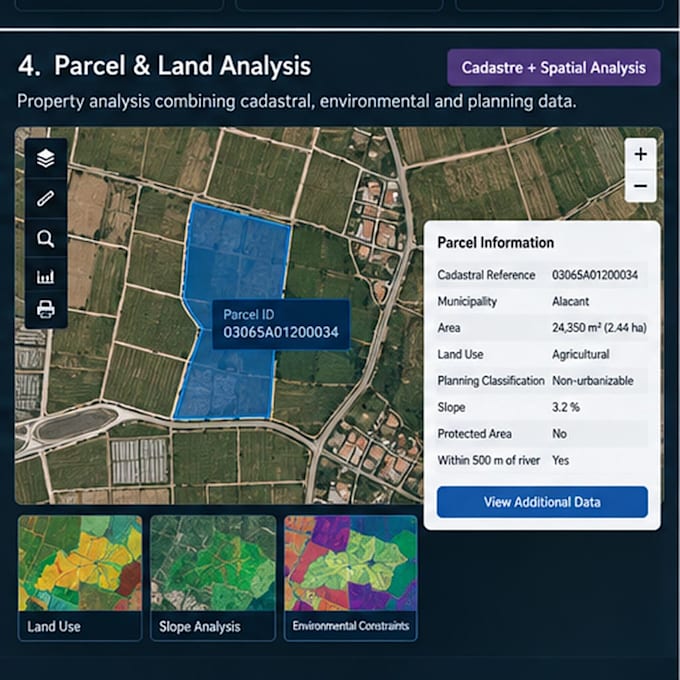Open the statistics chart tool
This screenshot has width=680, height=680.
(x=46, y=276)
